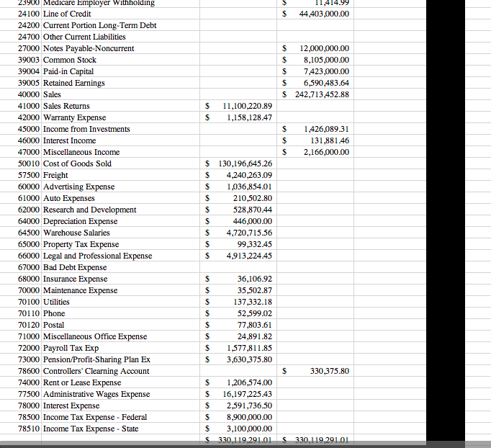Select the Bad Debt Expense label
Screen dimensions: 491x448
click(75, 267)
